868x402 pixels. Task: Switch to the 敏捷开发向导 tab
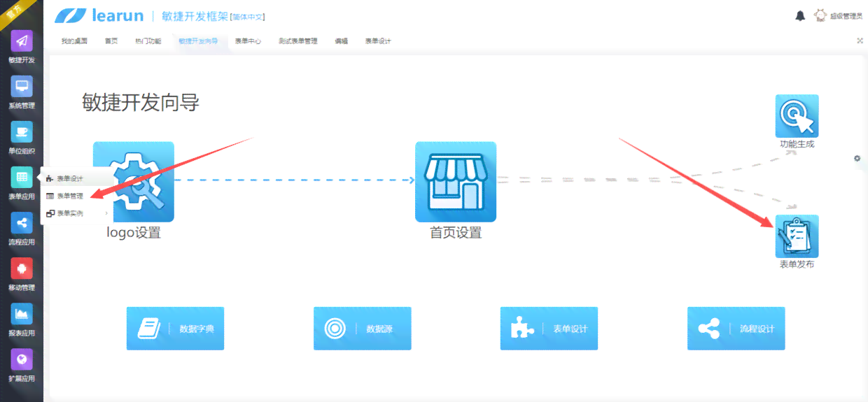pyautogui.click(x=198, y=41)
